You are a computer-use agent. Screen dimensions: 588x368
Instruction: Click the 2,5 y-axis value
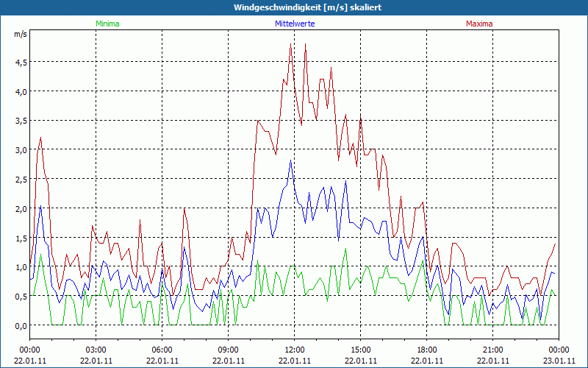point(21,180)
